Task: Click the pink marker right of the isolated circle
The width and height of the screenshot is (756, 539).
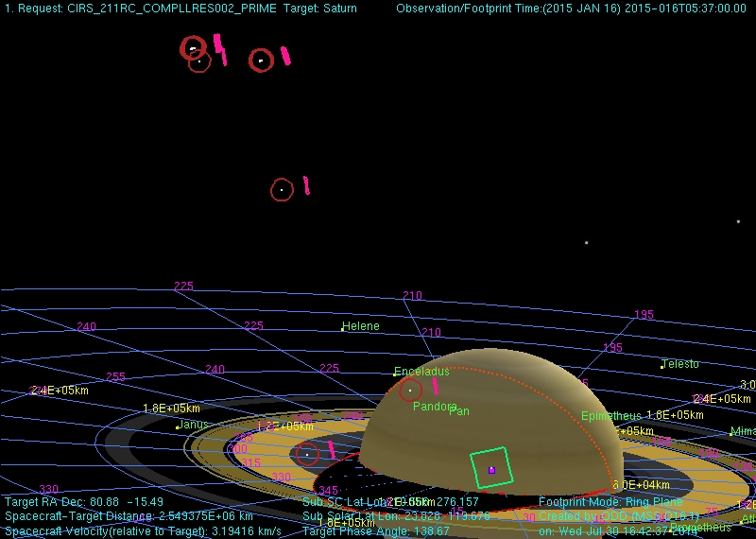Action: pyautogui.click(x=306, y=185)
